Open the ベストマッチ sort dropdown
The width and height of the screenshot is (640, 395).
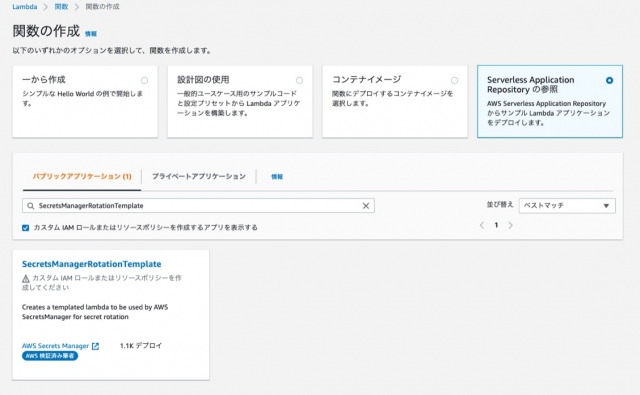click(567, 206)
